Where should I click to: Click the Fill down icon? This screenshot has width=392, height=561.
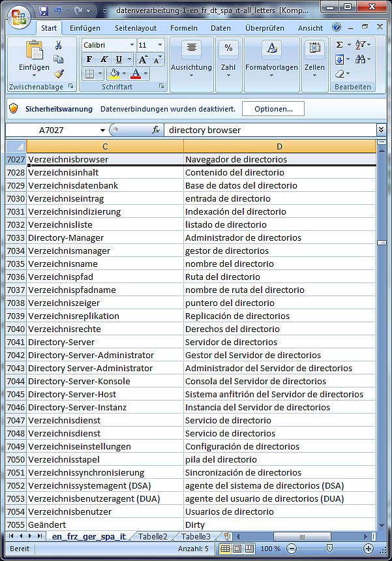[339, 59]
